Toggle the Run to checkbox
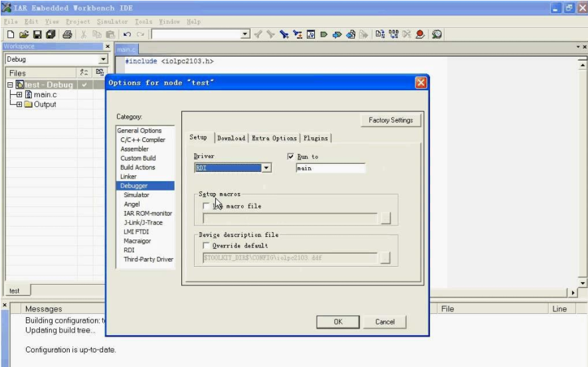Image resolution: width=588 pixels, height=367 pixels. pyautogui.click(x=290, y=157)
